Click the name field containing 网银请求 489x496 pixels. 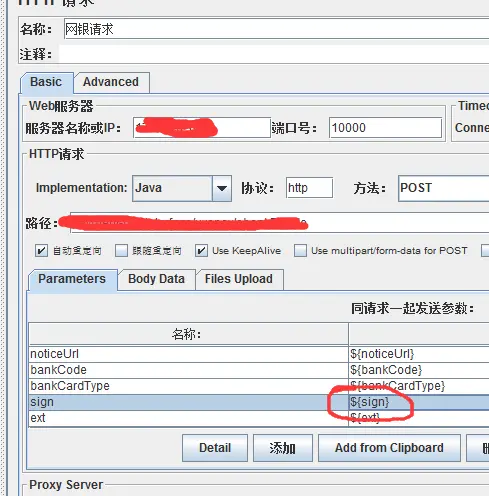276,29
